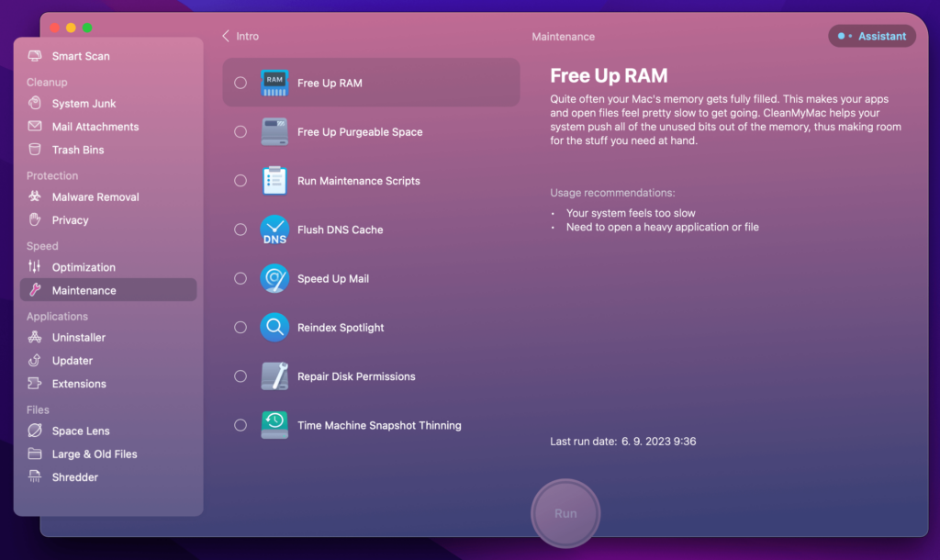The image size is (940, 560).
Task: Click the Reindex Spotlight magnifier icon
Action: point(274,328)
